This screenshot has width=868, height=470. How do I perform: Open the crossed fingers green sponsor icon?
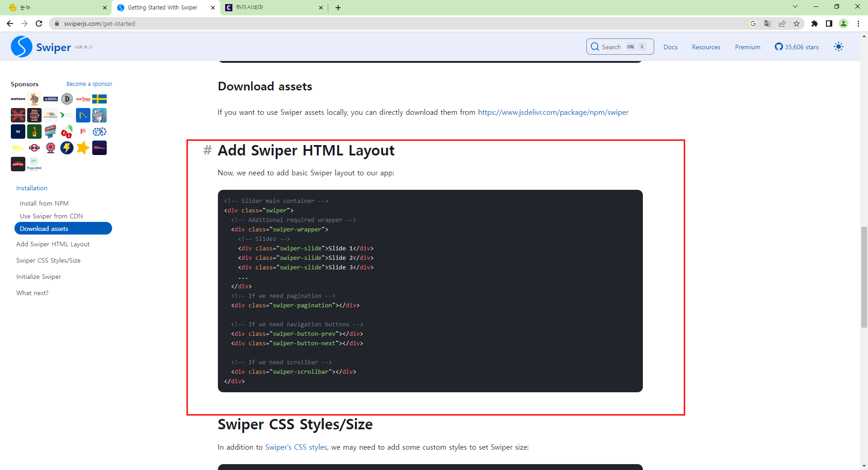coord(34,132)
